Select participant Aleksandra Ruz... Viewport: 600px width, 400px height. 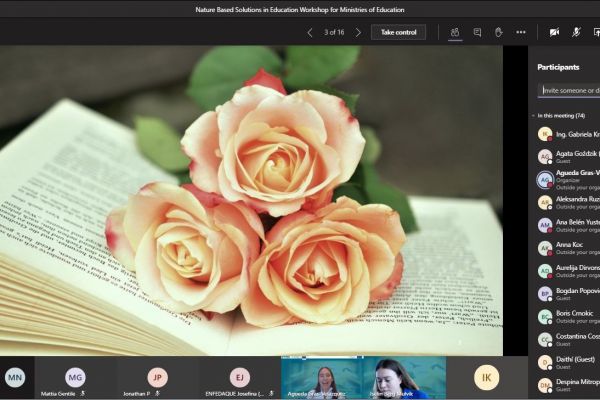569,202
